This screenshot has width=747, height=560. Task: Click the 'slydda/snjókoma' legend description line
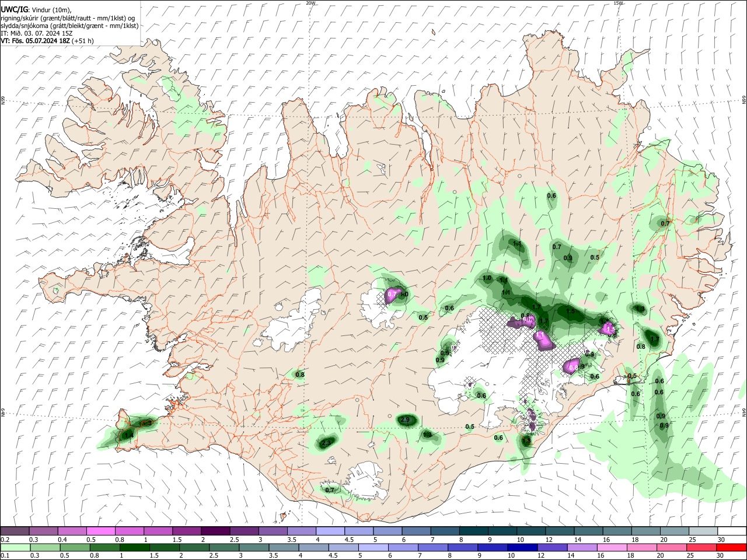(69, 26)
